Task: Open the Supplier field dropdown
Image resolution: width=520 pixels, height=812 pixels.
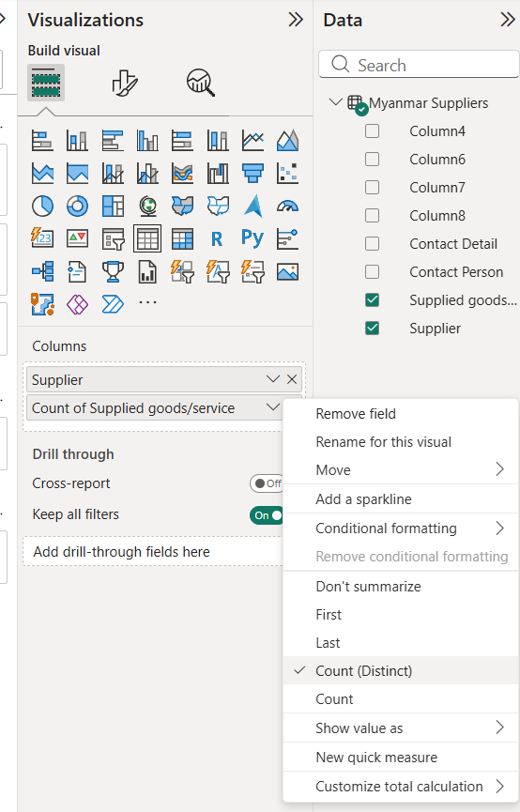Action: 273,379
